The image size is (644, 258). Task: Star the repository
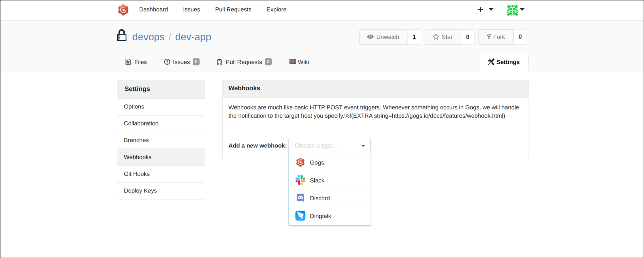(443, 37)
